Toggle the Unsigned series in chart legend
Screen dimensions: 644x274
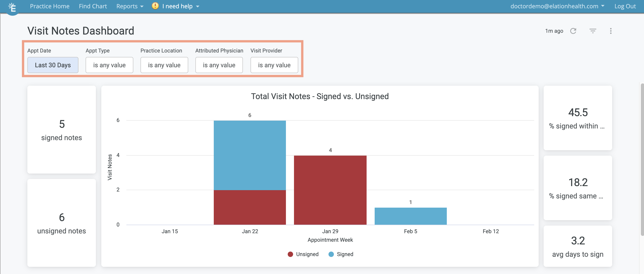click(307, 254)
